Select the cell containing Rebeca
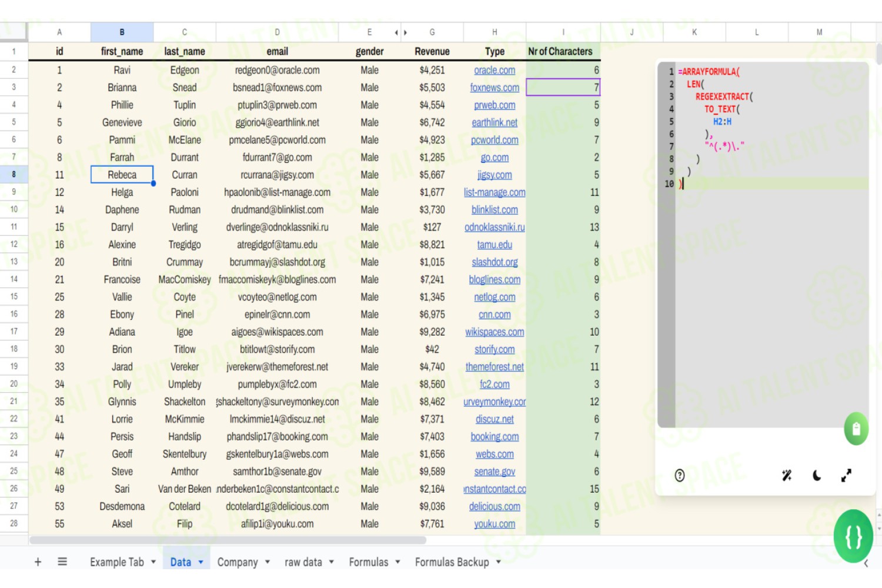This screenshot has width=882, height=588. 122,175
